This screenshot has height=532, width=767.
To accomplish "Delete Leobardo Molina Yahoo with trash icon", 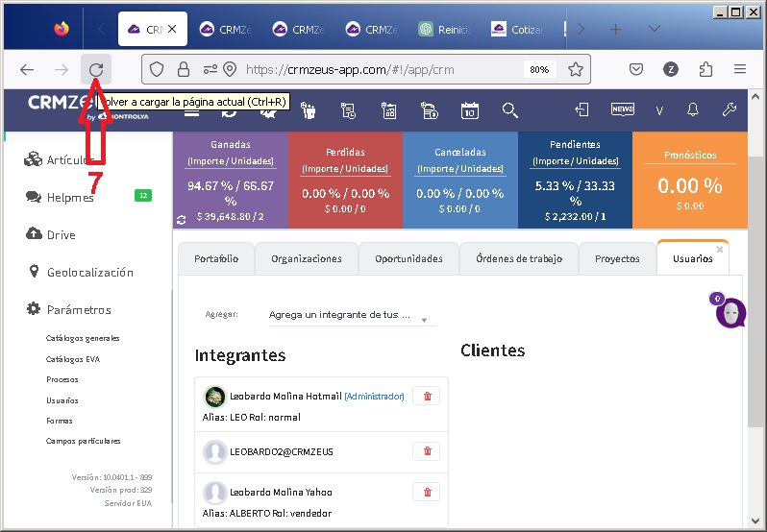I will (427, 492).
